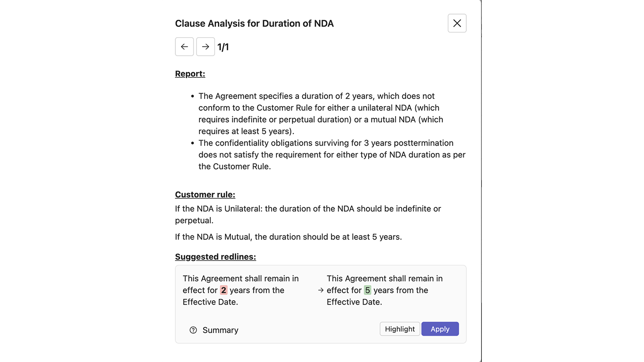The image size is (644, 362).
Task: Click the 1/1 page counter
Action: [223, 47]
